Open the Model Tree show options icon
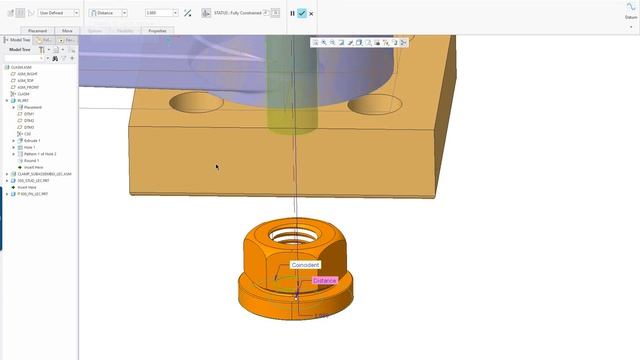Viewport: 640px width, 360px height. (56, 50)
